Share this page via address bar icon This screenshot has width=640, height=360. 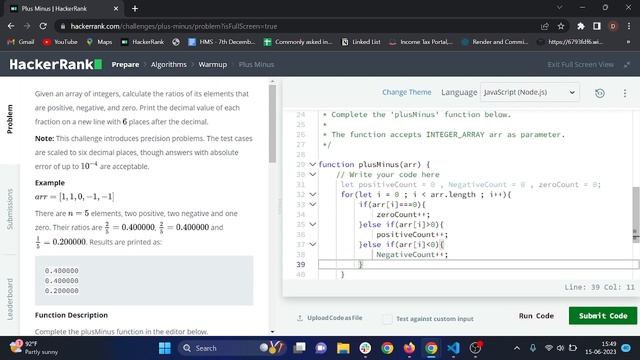pos(544,26)
